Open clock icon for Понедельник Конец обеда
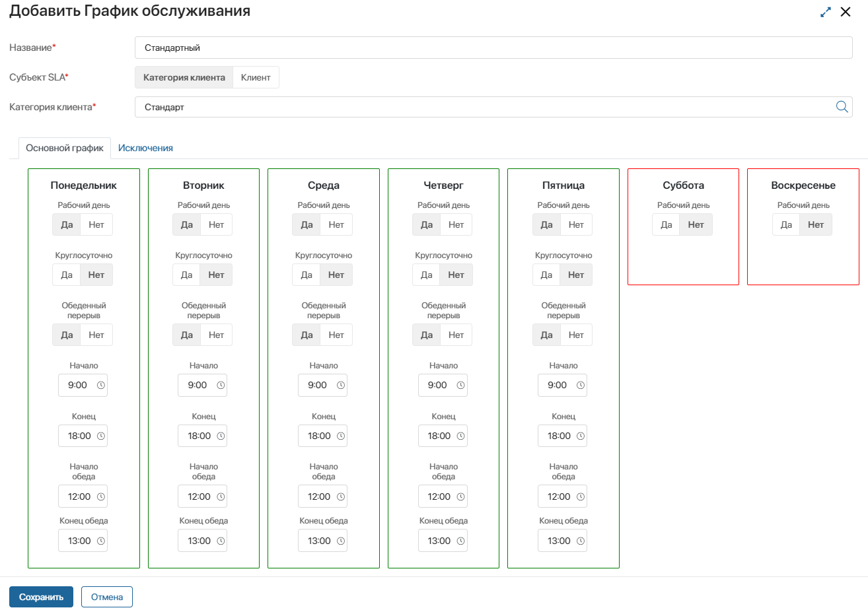The height and width of the screenshot is (614, 868). 101,541
